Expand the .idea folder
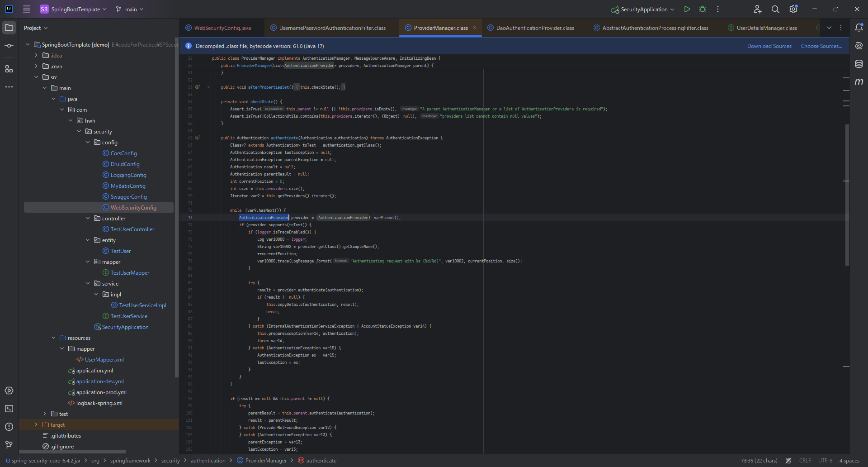Viewport: 868px width, 467px height. [x=36, y=55]
